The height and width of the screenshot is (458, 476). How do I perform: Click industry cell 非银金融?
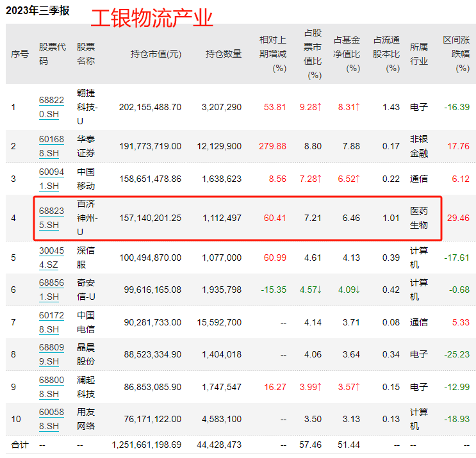click(418, 146)
